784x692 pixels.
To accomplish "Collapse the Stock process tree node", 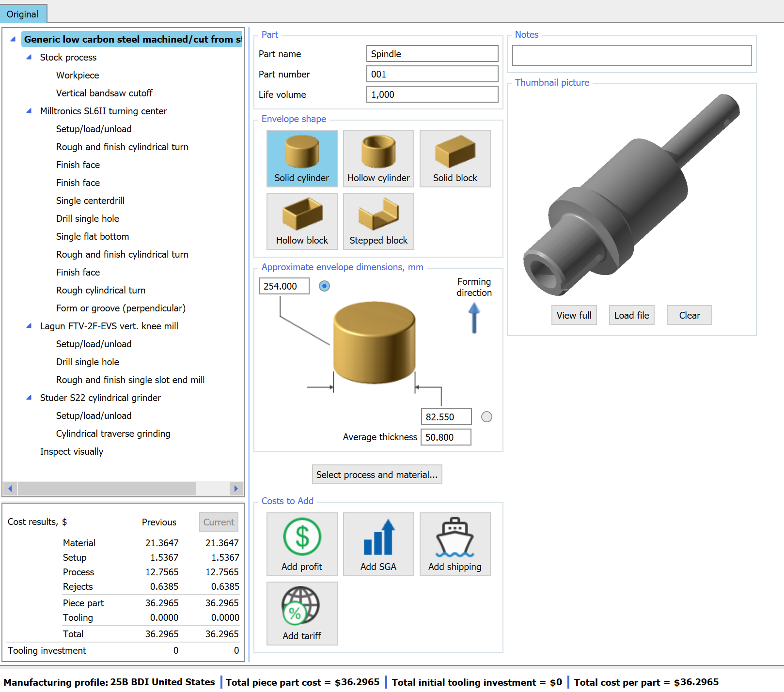I will point(29,57).
